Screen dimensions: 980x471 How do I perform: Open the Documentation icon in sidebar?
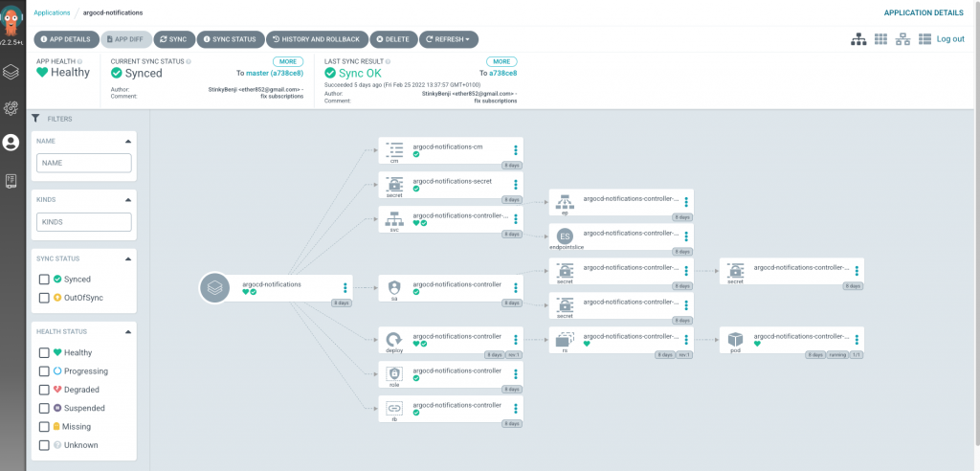[x=11, y=181]
